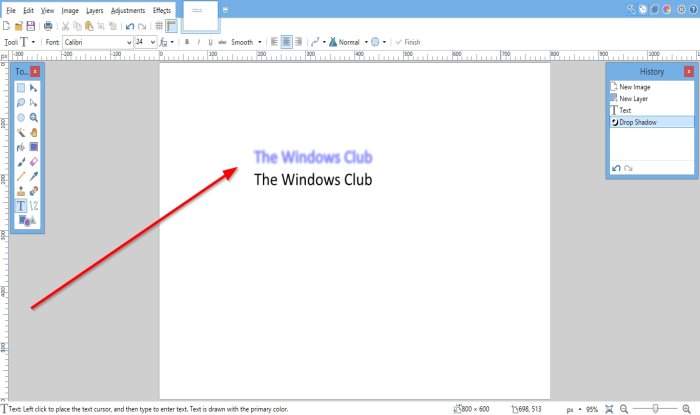The height and width of the screenshot is (415, 700).
Task: Toggle the rulers button
Action: pyautogui.click(x=171, y=26)
